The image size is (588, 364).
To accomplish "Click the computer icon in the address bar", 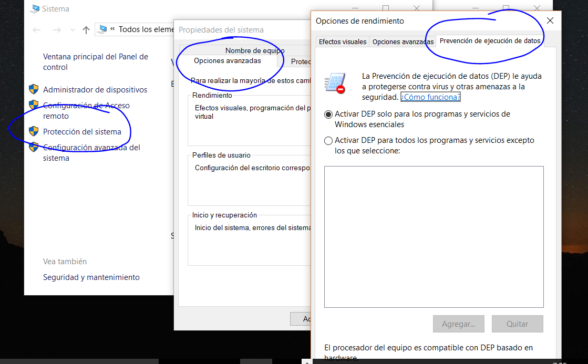I will (x=103, y=29).
